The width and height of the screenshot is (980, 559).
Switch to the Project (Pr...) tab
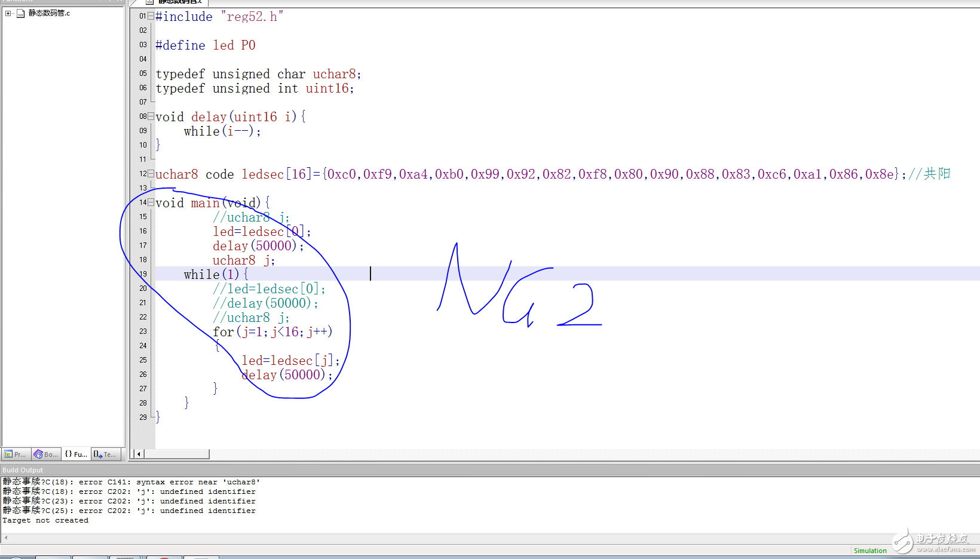(x=16, y=454)
